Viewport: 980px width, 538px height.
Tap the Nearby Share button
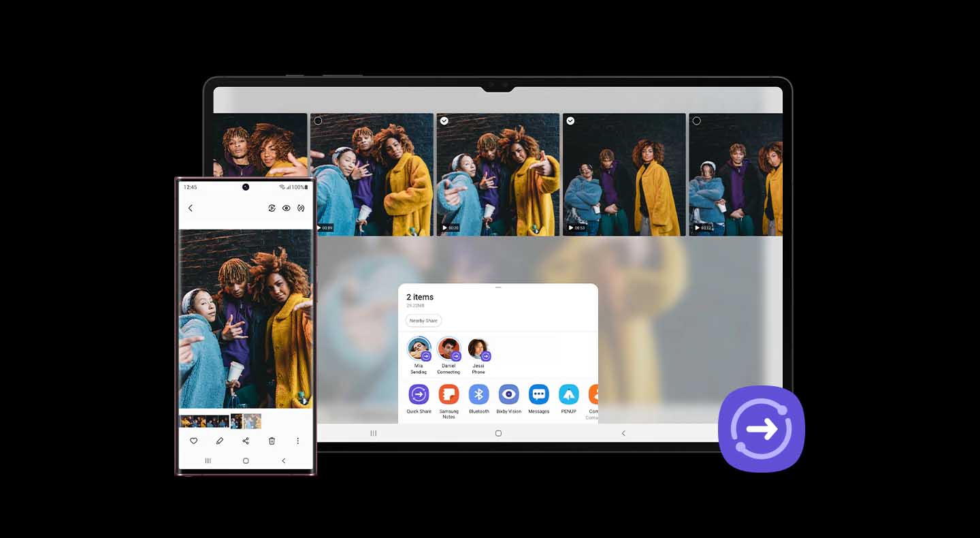coord(423,321)
